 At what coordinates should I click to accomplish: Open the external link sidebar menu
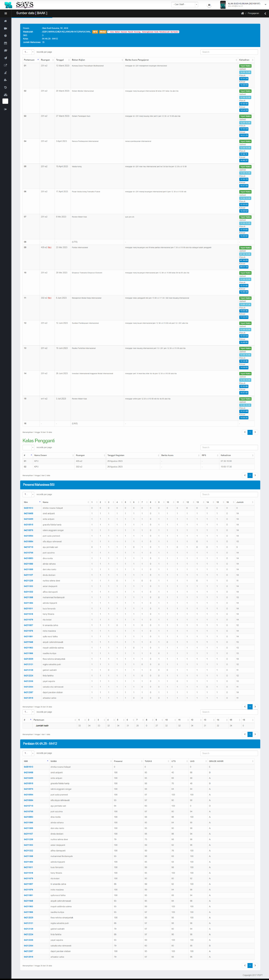pyautogui.click(x=5, y=65)
